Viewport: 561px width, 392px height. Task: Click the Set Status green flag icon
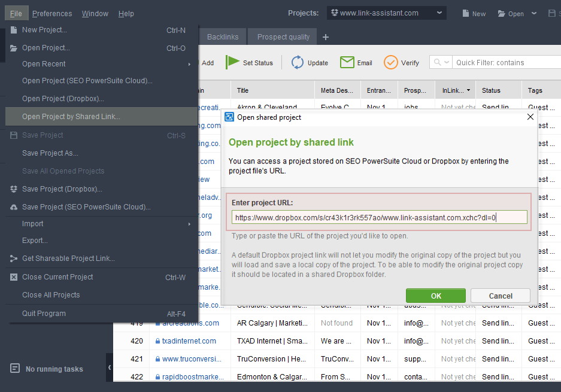tap(232, 62)
